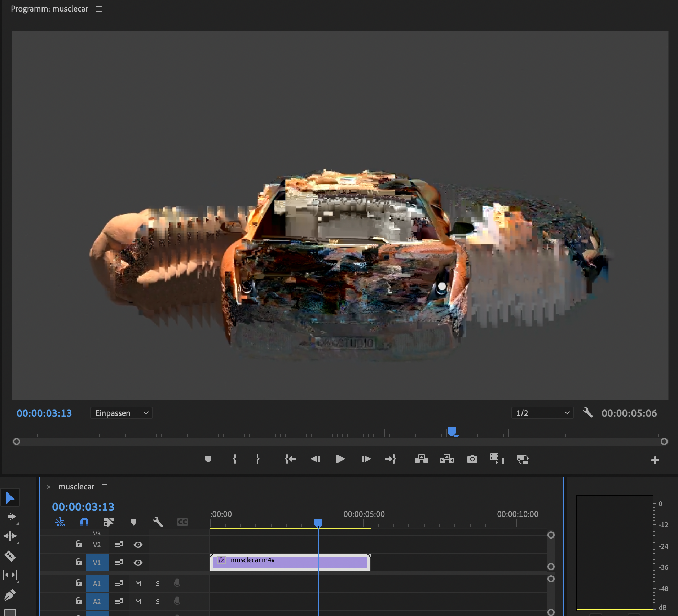Mute track A1
This screenshot has height=616, width=678.
[138, 584]
